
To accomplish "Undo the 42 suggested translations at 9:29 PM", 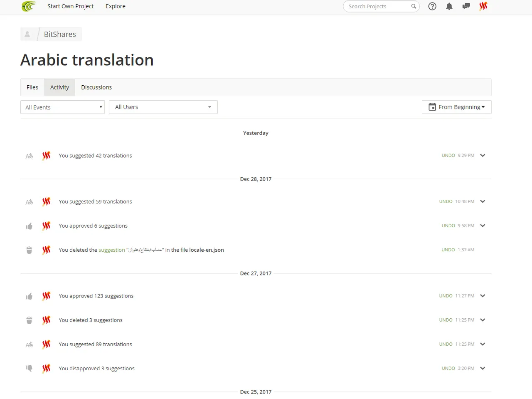I will click(x=448, y=156).
